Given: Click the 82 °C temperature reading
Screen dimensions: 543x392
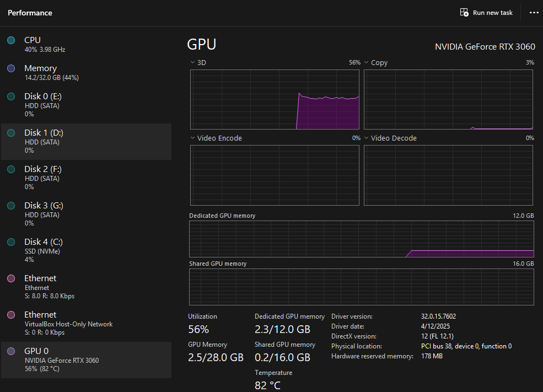Looking at the screenshot, I should (268, 385).
